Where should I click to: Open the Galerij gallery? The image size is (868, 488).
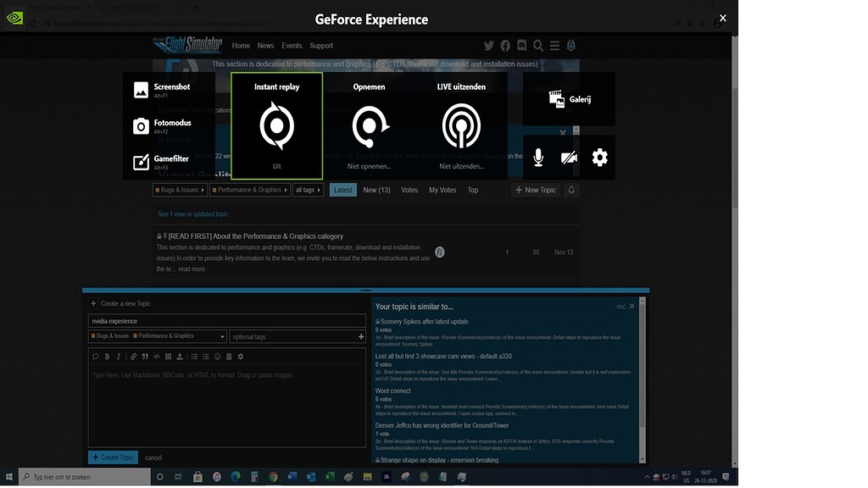[569, 99]
